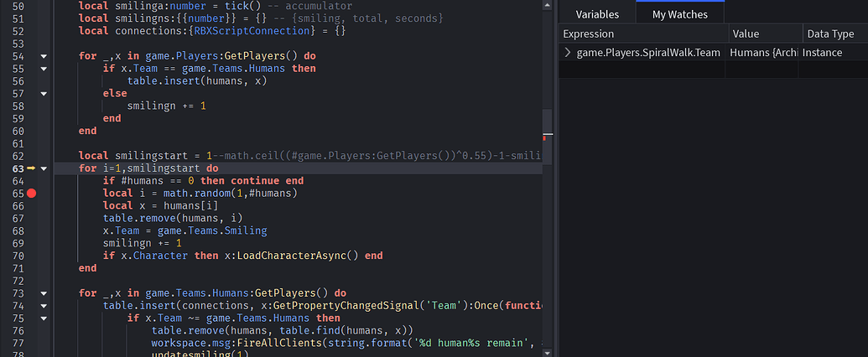Select the game.Players.SpiralWalk.Team watch expression
868x357 pixels.
pyautogui.click(x=648, y=53)
